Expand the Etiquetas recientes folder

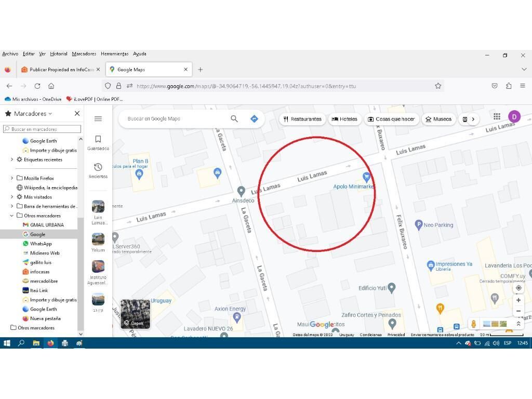[12, 159]
